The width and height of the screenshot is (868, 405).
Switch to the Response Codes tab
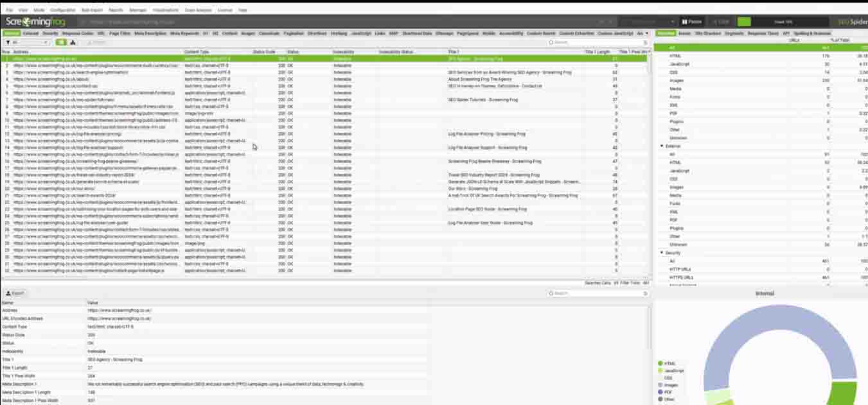pos(78,33)
